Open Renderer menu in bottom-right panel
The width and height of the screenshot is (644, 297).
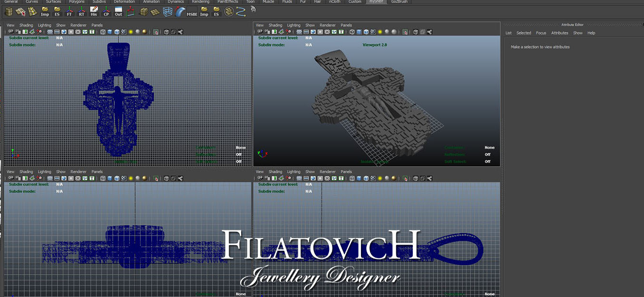328,172
